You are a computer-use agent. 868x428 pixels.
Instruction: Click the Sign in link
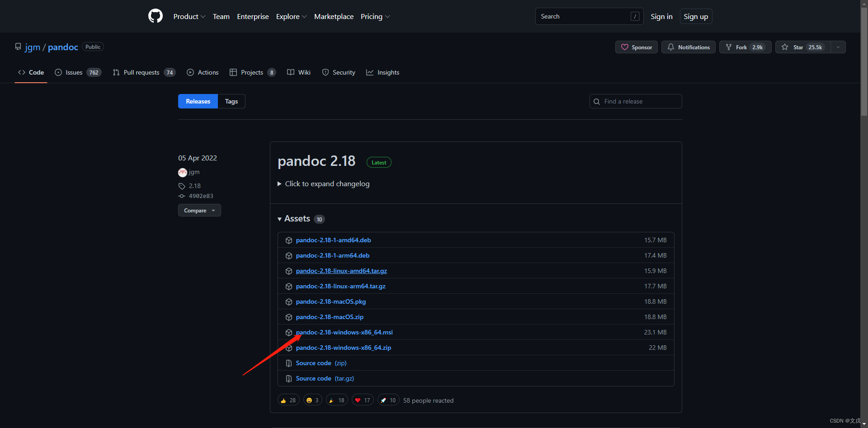point(661,16)
